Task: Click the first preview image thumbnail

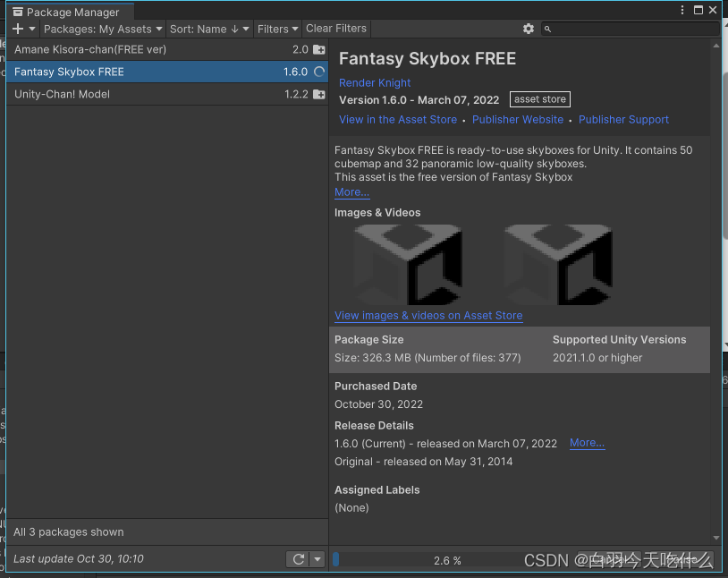Action: [x=408, y=265]
